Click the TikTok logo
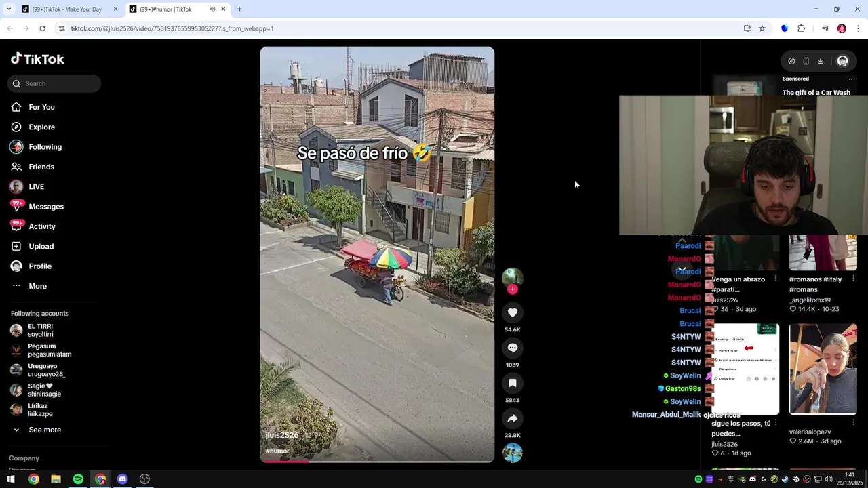Screen dimensions: 868x488 click(37, 59)
